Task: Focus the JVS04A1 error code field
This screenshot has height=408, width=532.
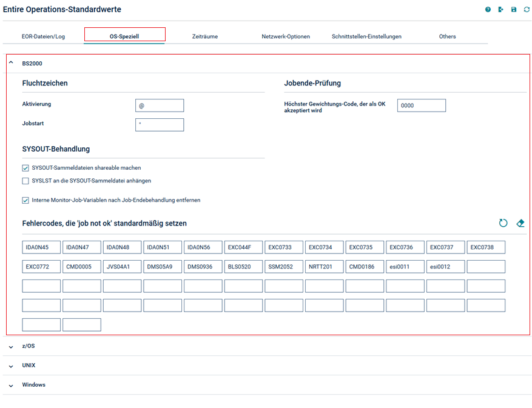Action: click(122, 267)
